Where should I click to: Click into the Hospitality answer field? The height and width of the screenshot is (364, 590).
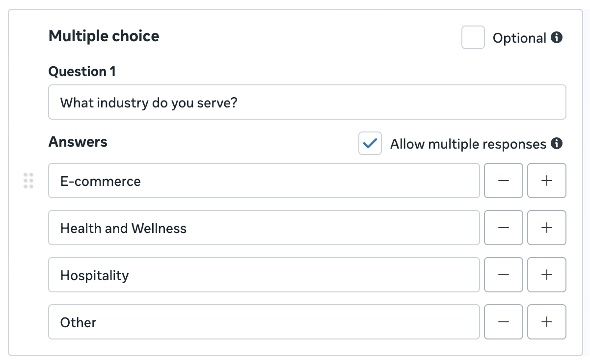pyautogui.click(x=264, y=275)
